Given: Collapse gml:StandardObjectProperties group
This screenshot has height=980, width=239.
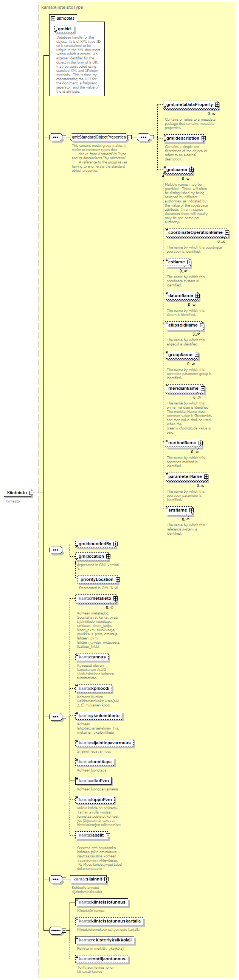Looking at the screenshot, I should pos(130,137).
